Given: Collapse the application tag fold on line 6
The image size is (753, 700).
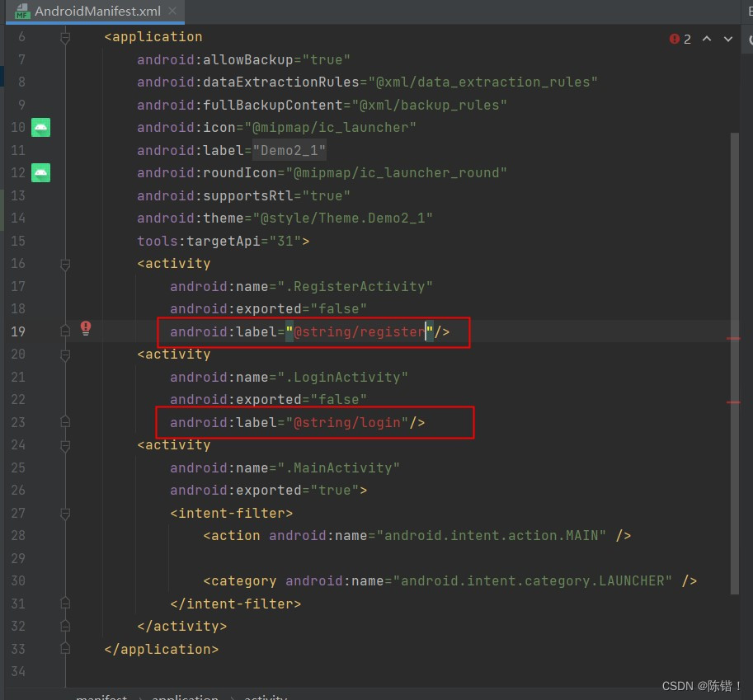Looking at the screenshot, I should tap(65, 37).
